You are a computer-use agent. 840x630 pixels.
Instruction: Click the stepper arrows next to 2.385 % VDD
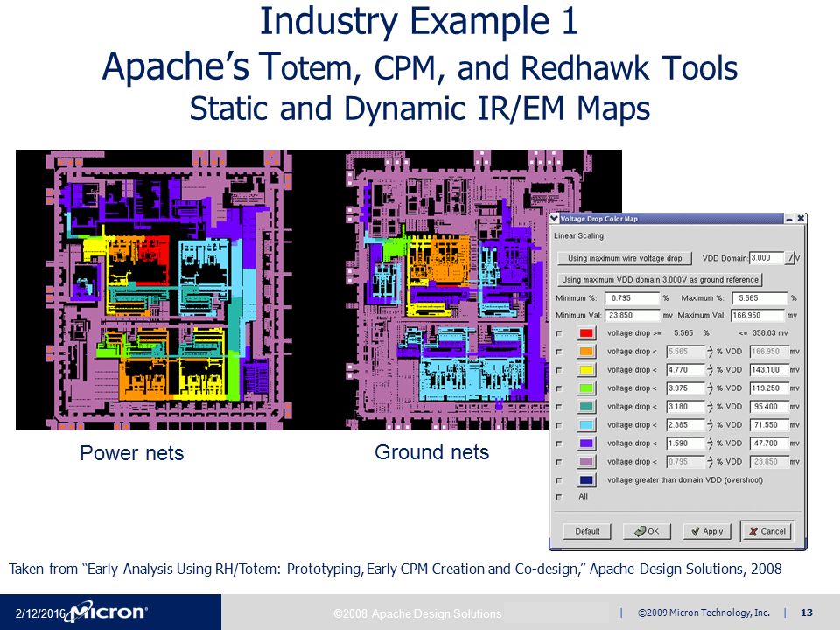click(710, 425)
